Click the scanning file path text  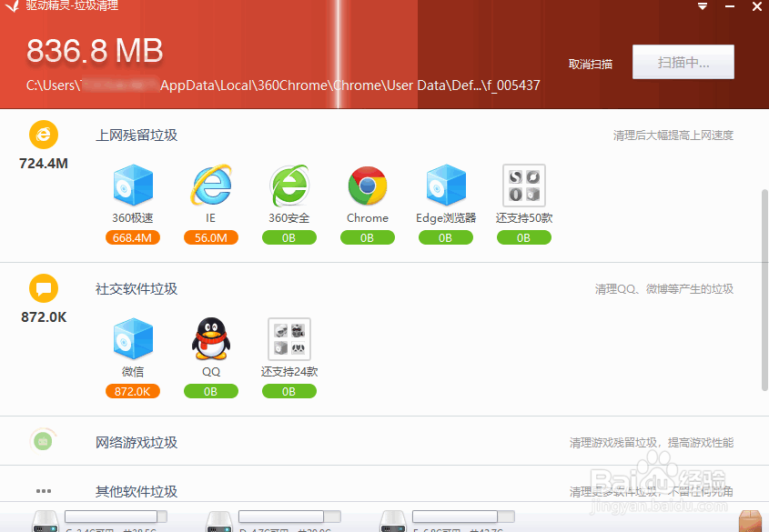tap(283, 85)
